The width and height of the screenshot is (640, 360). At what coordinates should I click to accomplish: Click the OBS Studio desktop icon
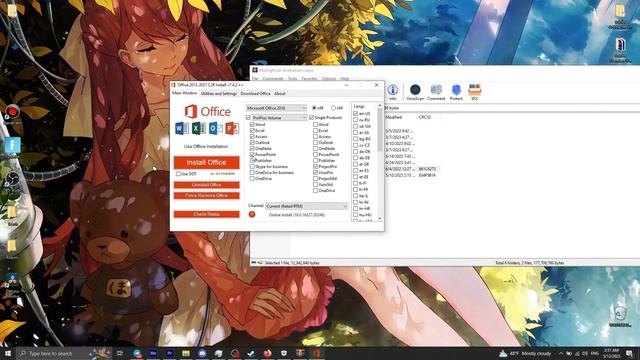[x=12, y=181]
